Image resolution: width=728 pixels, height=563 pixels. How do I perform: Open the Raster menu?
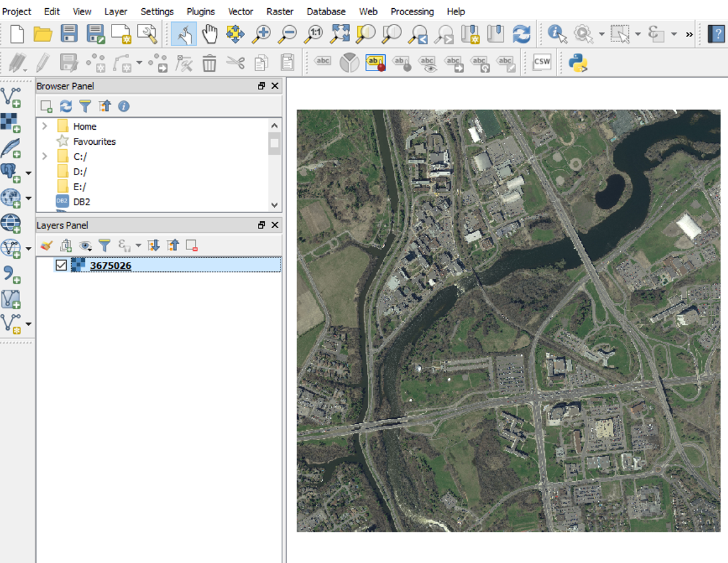(280, 11)
